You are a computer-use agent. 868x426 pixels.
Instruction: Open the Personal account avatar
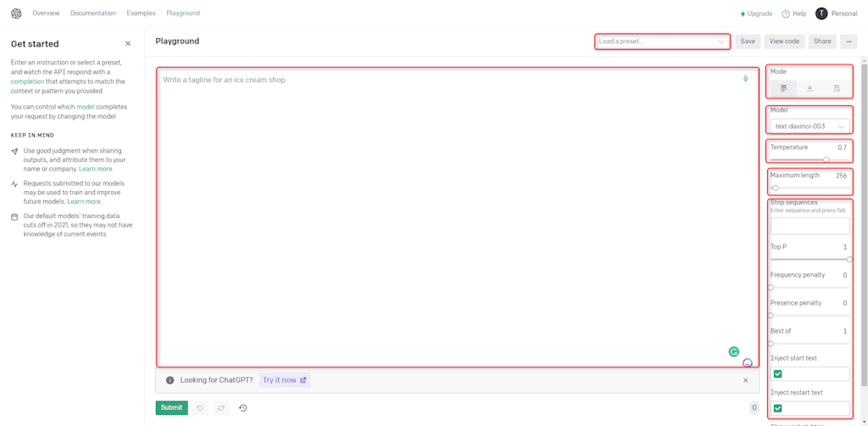click(821, 14)
